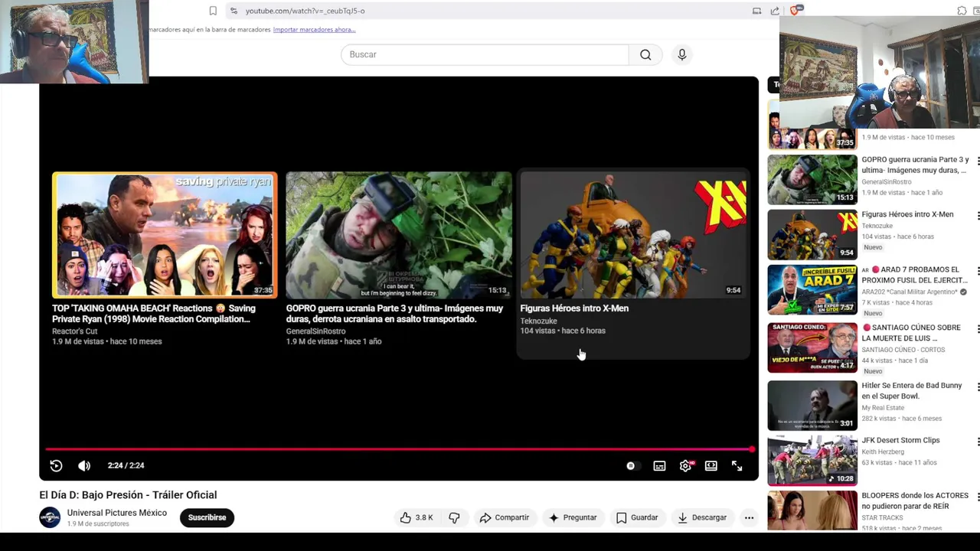Open the Saving Private Ryan reactions end-screen thumbnail
The image size is (980, 551).
165,235
